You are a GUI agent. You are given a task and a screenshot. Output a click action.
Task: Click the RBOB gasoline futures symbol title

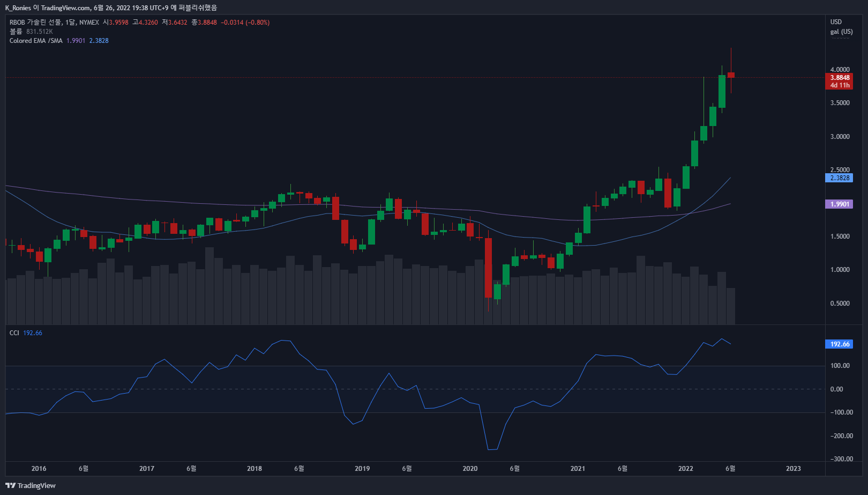click(x=54, y=23)
